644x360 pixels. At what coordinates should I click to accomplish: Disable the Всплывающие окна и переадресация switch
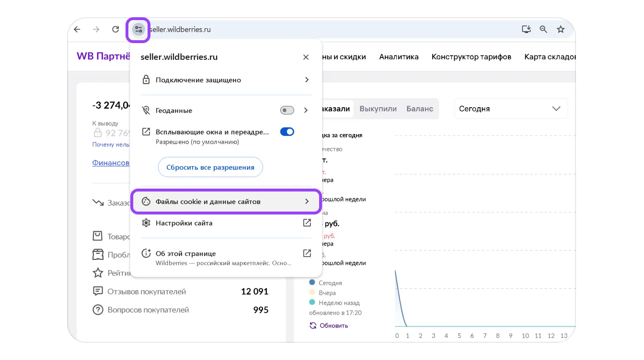287,132
